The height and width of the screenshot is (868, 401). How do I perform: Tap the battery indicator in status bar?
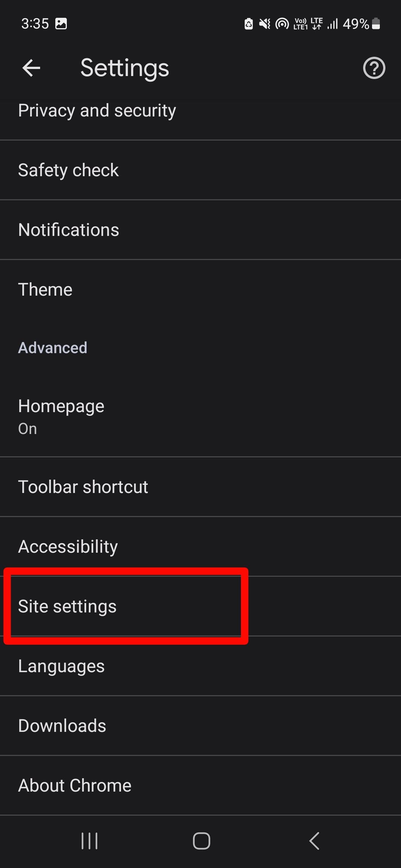coord(376,23)
